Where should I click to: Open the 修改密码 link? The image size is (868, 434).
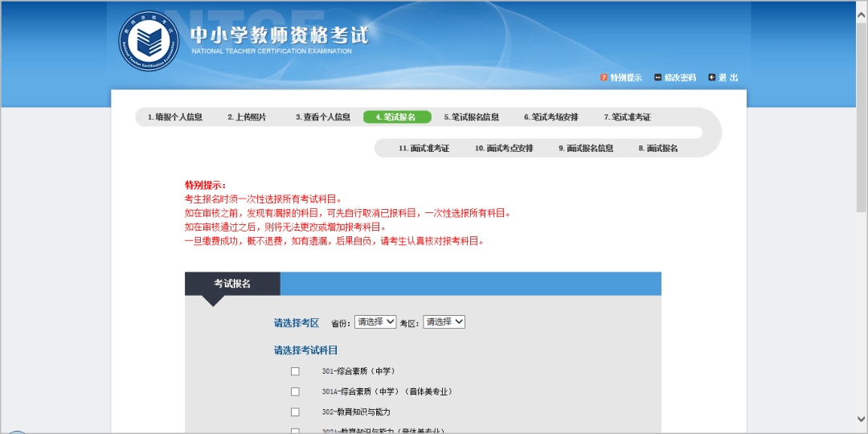click(680, 77)
